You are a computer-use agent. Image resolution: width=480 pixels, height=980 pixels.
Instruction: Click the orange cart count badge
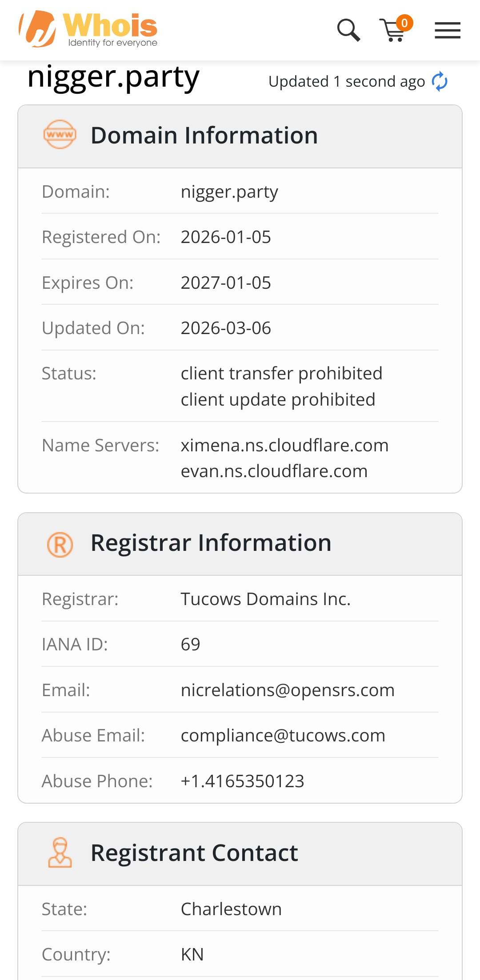[404, 23]
